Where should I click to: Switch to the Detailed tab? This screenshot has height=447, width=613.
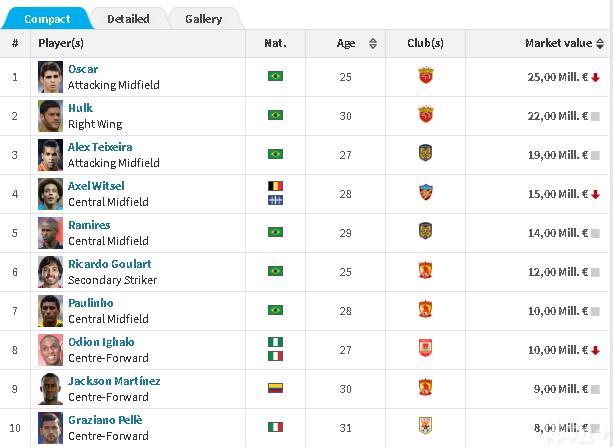click(128, 19)
